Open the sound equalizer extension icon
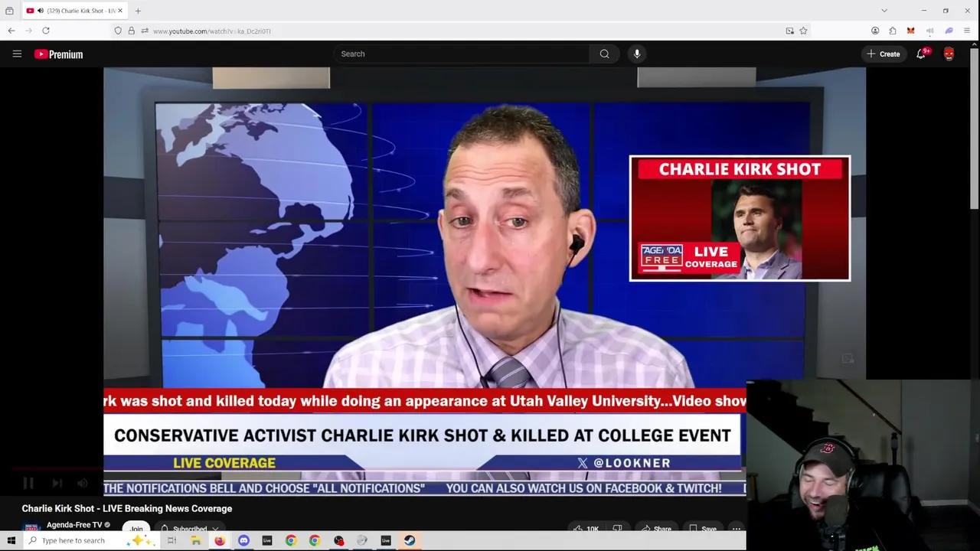 point(929,31)
